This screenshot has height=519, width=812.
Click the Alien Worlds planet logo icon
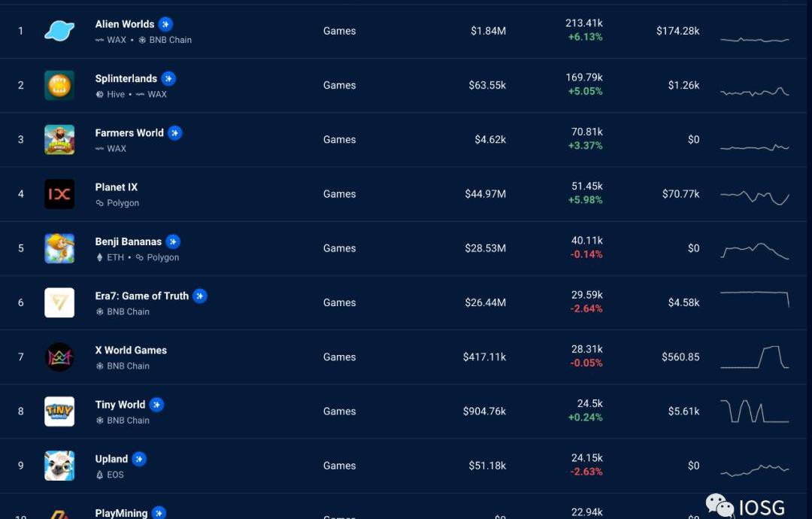pyautogui.click(x=59, y=31)
